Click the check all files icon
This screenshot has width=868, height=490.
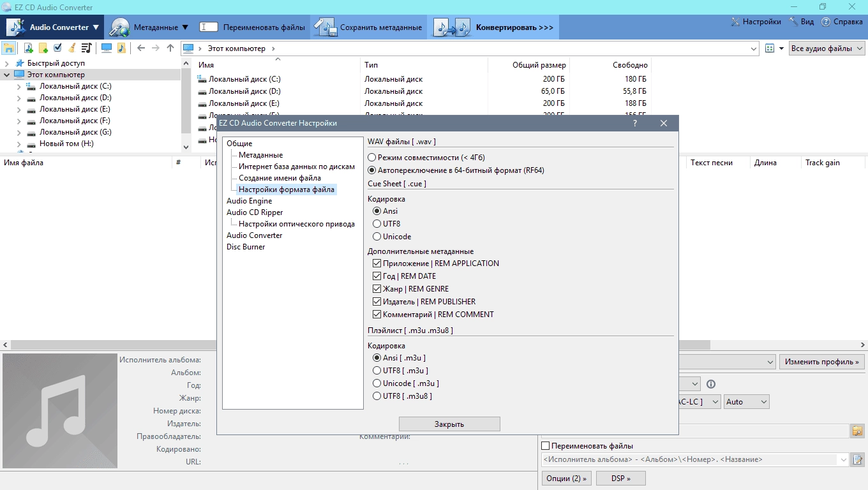click(57, 48)
